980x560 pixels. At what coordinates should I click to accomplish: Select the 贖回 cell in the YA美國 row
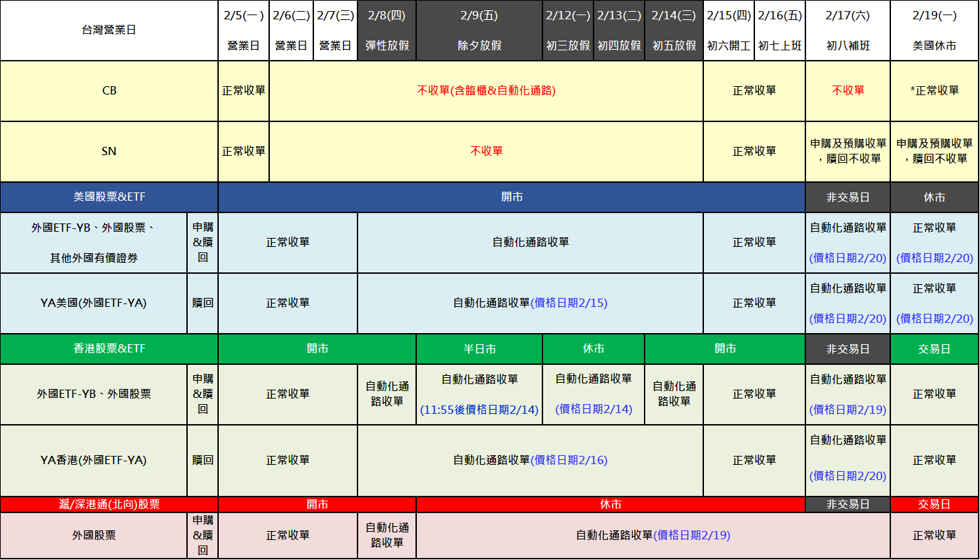tap(203, 303)
